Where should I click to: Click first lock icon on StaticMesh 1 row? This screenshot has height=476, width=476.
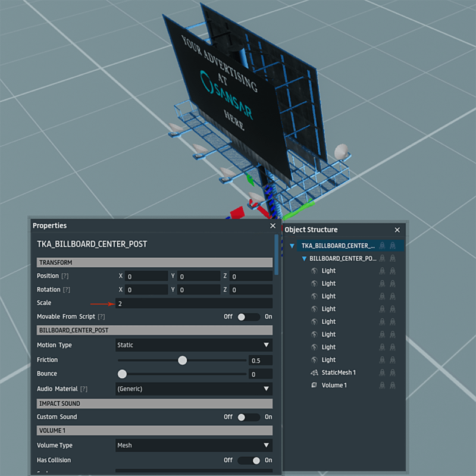pyautogui.click(x=382, y=372)
